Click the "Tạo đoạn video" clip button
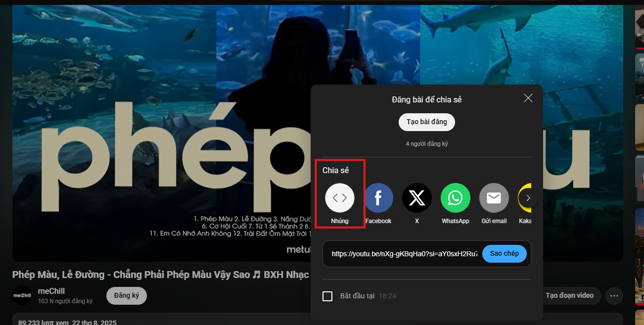Screen dimensions: 644x325 pos(569,296)
